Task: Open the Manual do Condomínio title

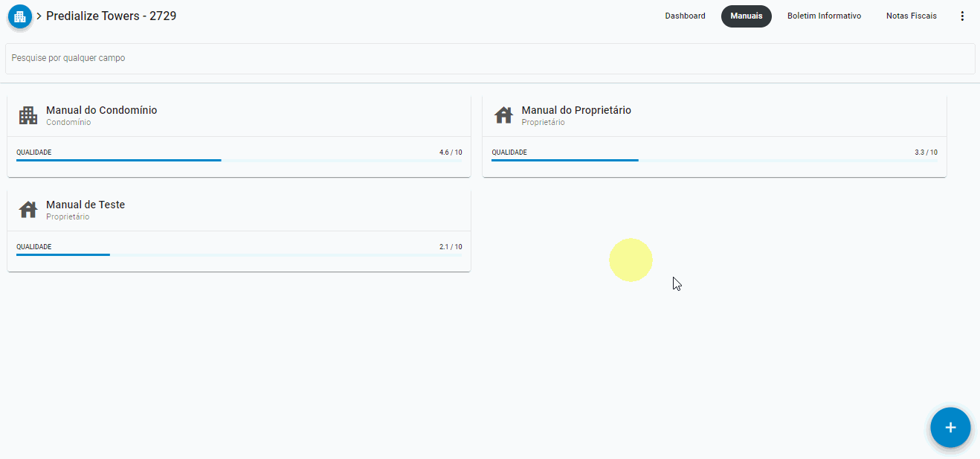Action: coord(101,110)
